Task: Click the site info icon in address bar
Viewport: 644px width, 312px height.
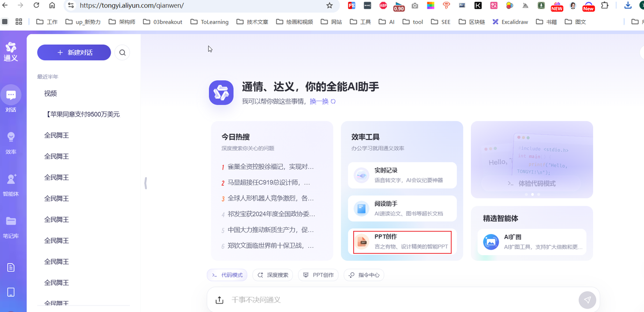Action: coord(70,6)
